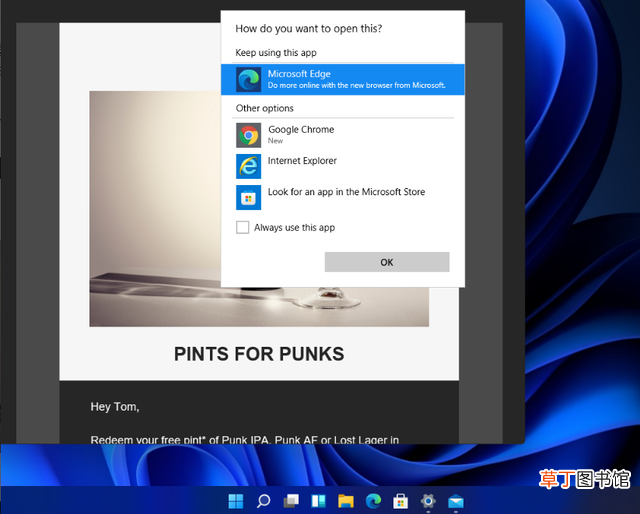
Task: Click the 'Hey Tom,' greeting text
Action: pyautogui.click(x=115, y=407)
